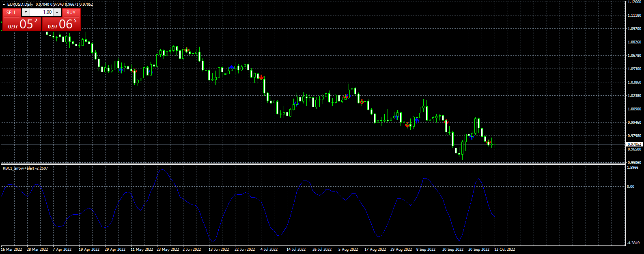Click the 26 Jul 2022 date label
Viewport: 644px width, 254px height.
click(x=322, y=250)
